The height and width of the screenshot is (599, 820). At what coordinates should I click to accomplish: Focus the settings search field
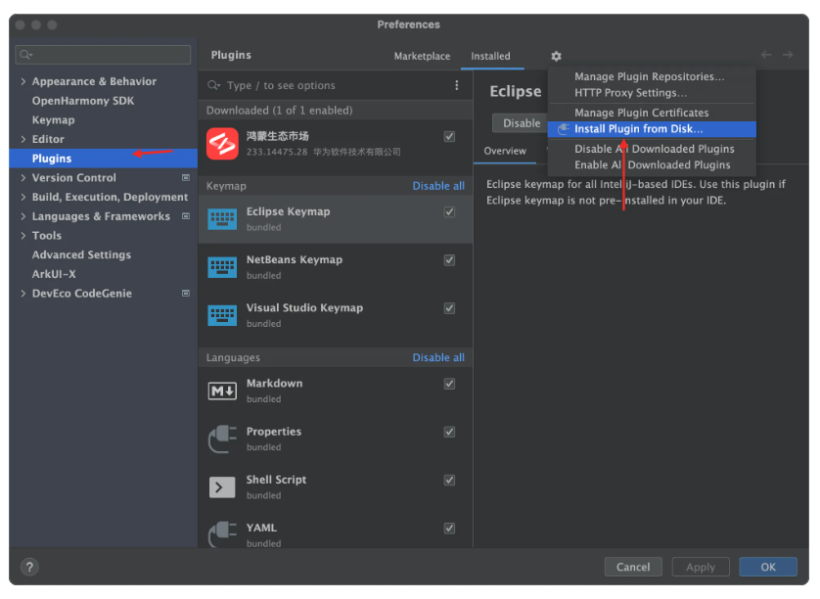click(x=104, y=54)
